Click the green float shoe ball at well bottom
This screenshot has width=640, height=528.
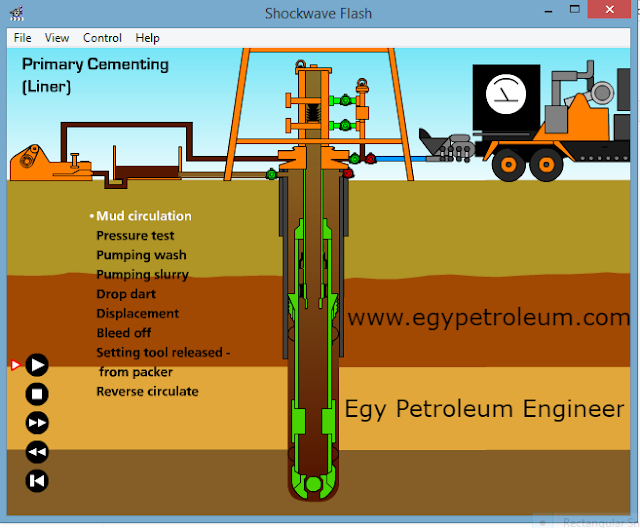(313, 484)
